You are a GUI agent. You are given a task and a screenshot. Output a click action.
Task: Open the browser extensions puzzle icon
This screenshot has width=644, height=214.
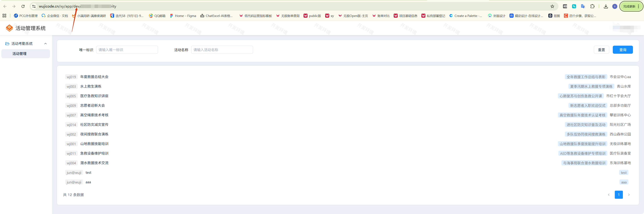pyautogui.click(x=592, y=7)
